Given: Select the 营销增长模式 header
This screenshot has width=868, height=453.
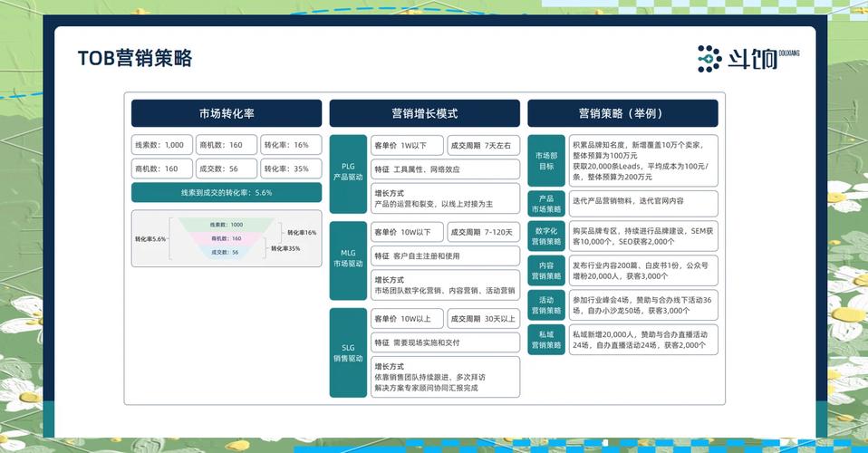Looking at the screenshot, I should (x=424, y=113).
